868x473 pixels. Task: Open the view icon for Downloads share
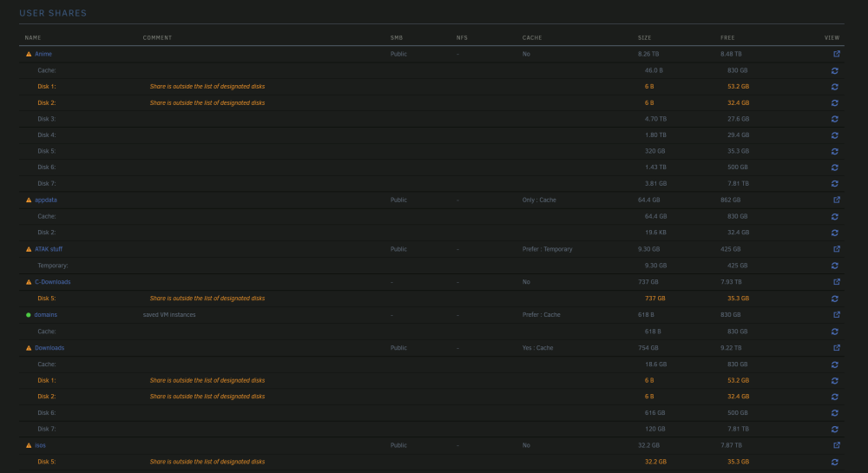(837, 347)
